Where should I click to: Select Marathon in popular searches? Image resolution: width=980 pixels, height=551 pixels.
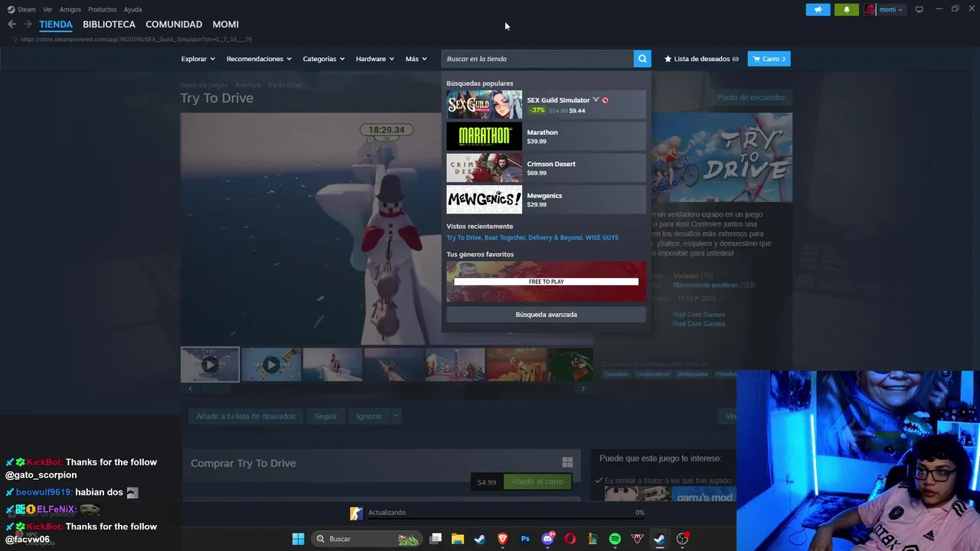coord(546,136)
